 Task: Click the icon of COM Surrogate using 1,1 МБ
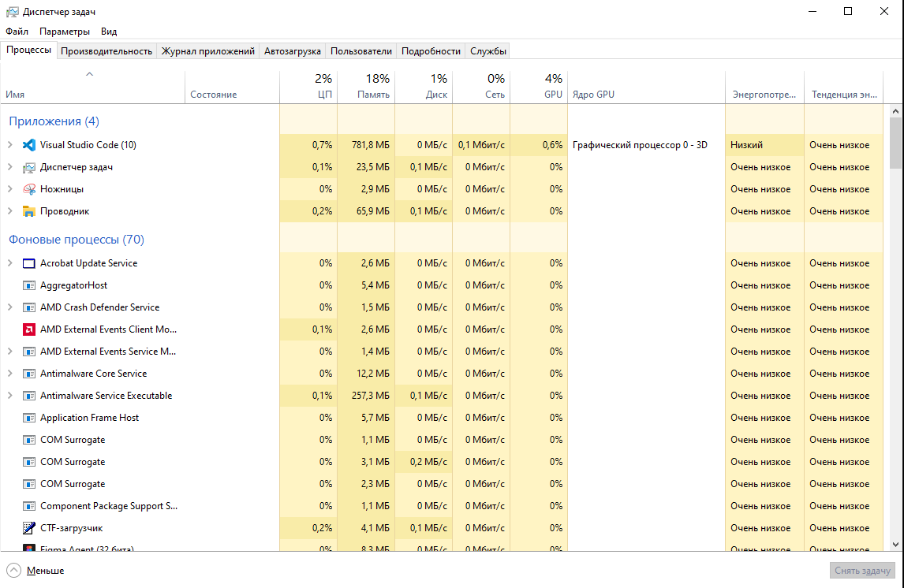[29, 440]
